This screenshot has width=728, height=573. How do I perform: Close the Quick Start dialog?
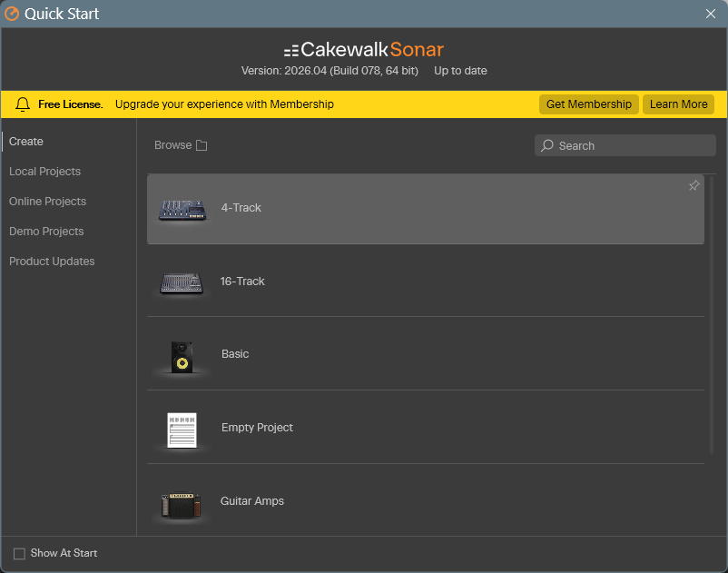711,14
